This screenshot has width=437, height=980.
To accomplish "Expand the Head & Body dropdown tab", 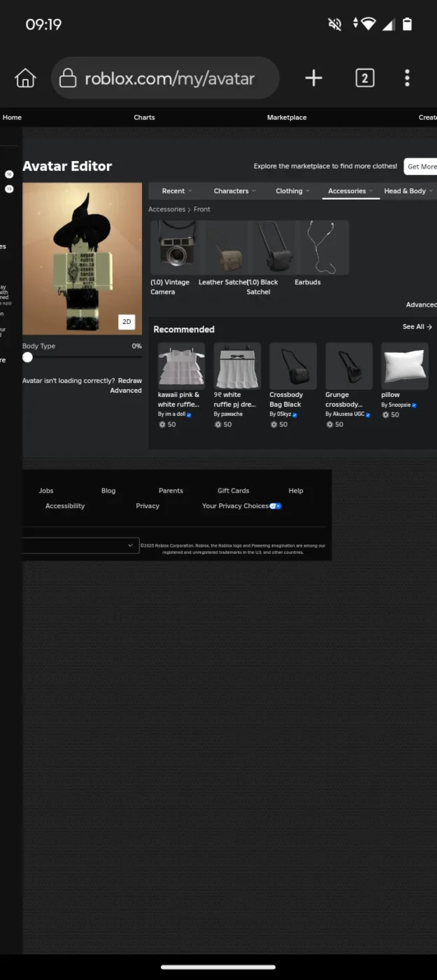I will tap(408, 191).
